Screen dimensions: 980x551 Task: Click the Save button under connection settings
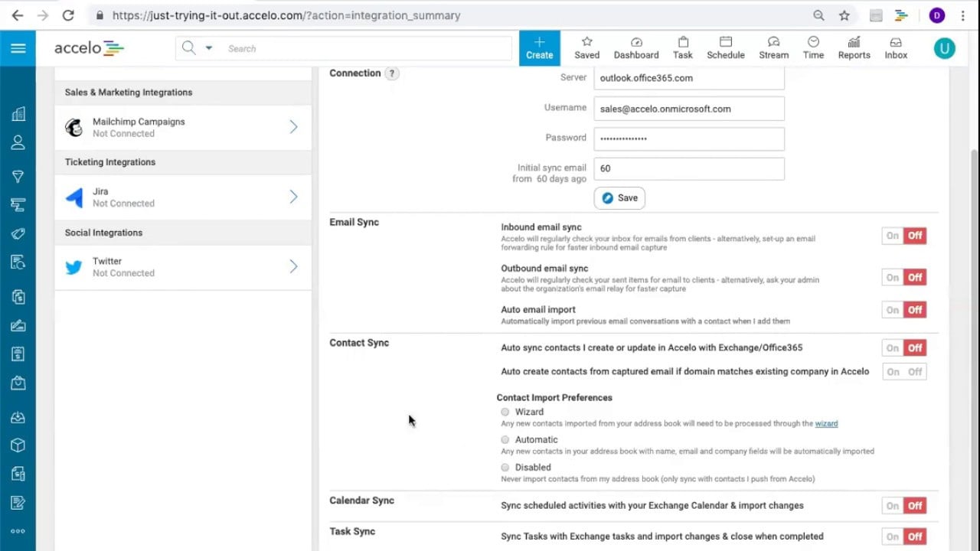click(x=619, y=198)
